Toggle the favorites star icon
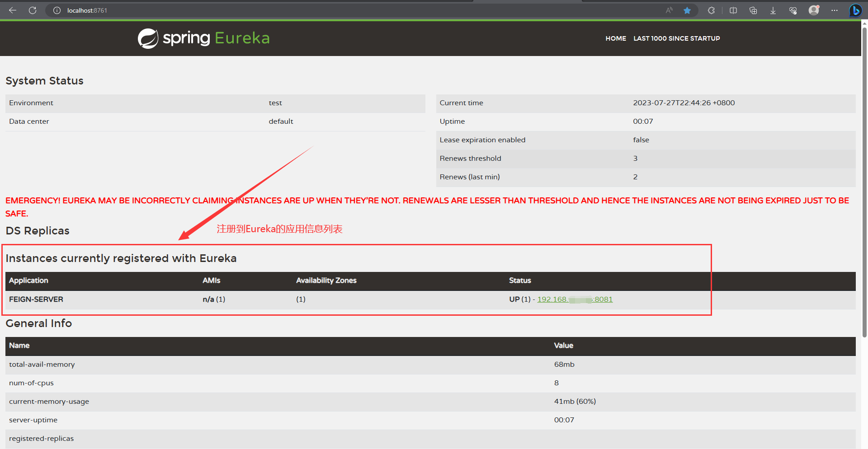 click(687, 10)
